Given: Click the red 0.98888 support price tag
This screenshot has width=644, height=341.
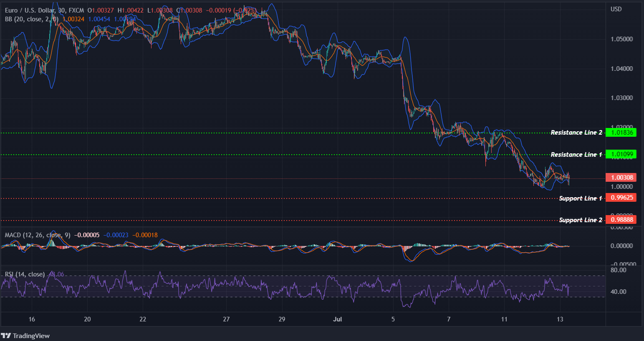Looking at the screenshot, I should coord(621,219).
